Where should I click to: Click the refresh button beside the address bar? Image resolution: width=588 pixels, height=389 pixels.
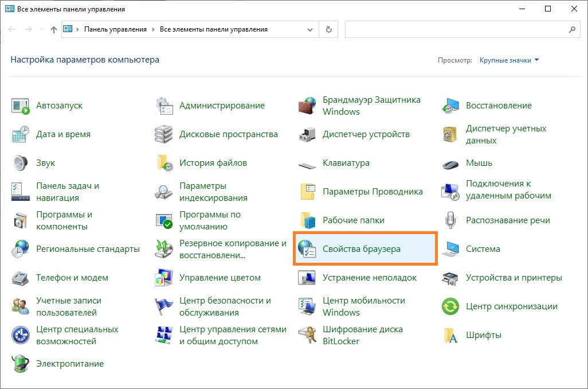click(329, 30)
